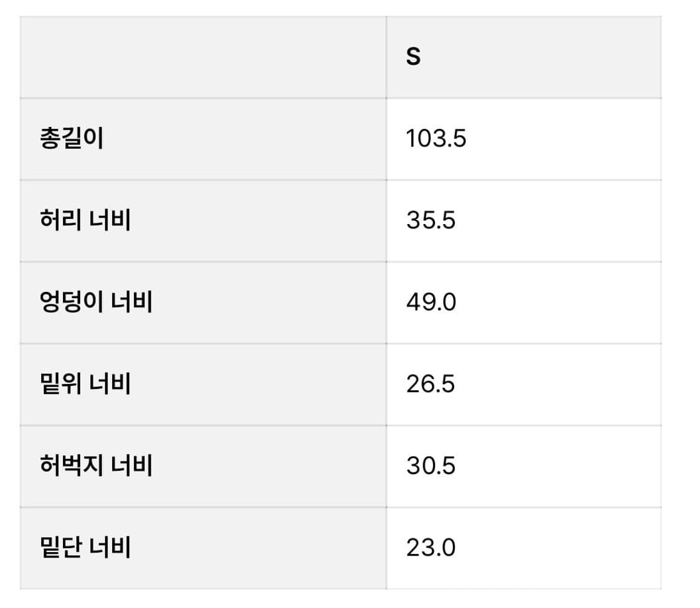
Task: Select the 밑단 너비 row label
Action: [85, 548]
